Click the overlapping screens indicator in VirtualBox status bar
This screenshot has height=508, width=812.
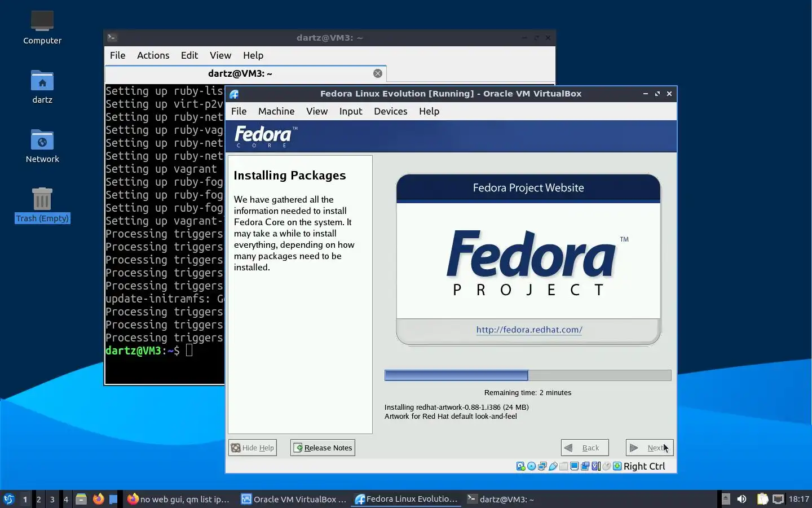[585, 466]
